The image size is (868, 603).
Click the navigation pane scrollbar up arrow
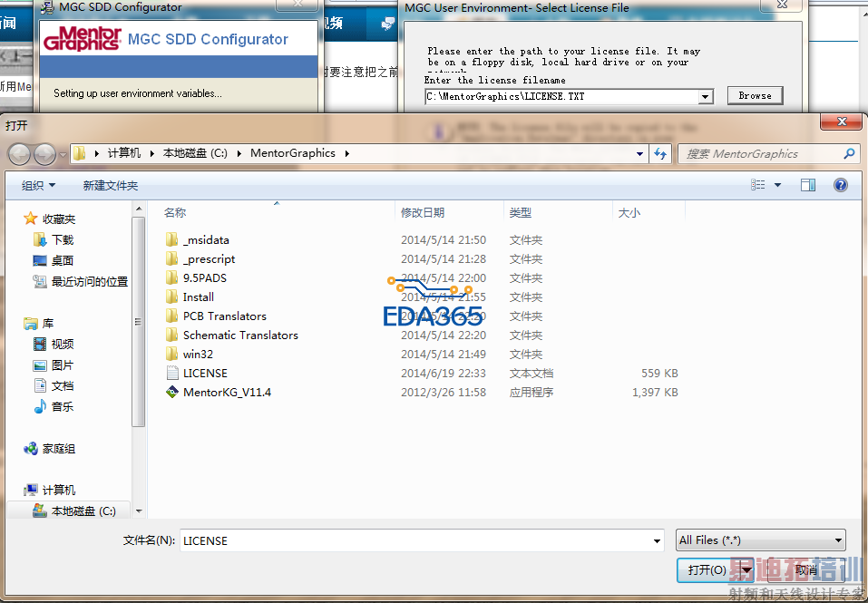[x=139, y=209]
